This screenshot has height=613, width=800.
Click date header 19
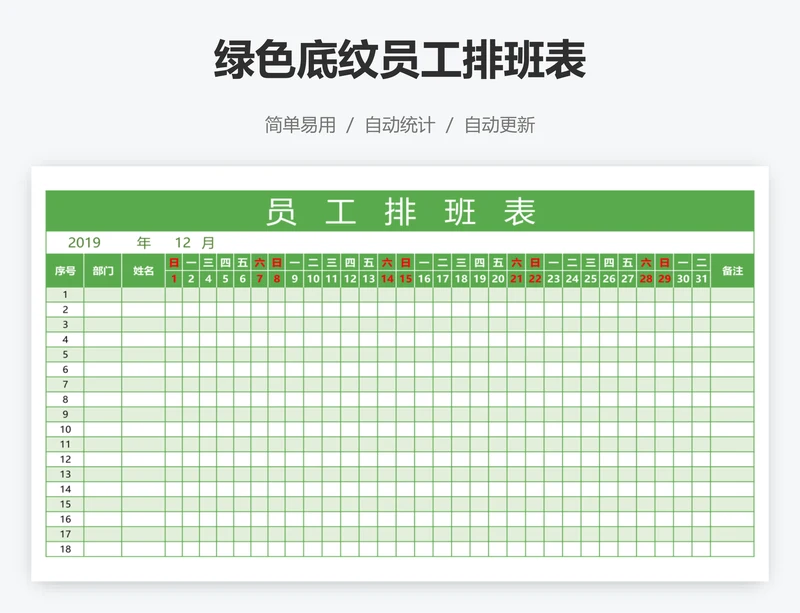point(479,279)
